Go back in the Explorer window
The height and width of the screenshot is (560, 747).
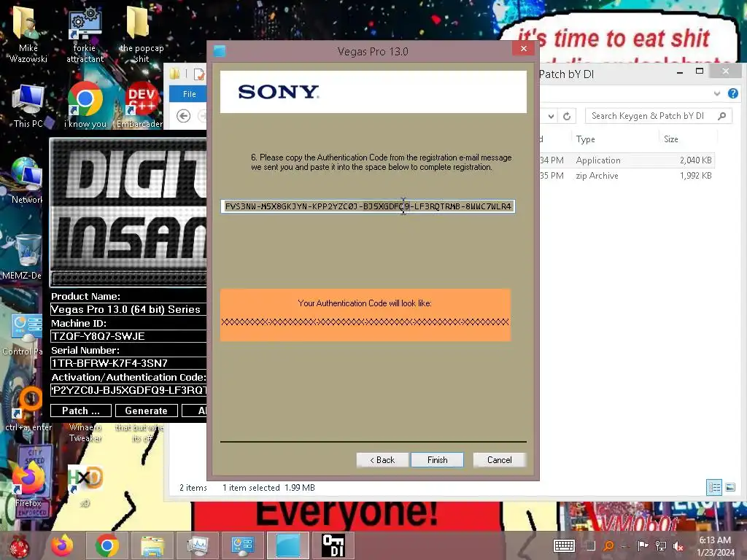click(183, 116)
